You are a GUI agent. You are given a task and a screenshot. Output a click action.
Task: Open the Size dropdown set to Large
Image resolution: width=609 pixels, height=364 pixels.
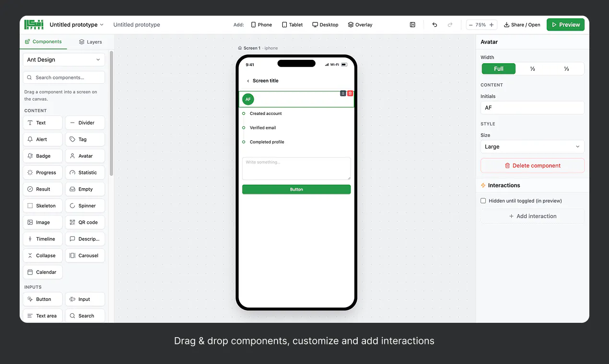click(x=532, y=147)
